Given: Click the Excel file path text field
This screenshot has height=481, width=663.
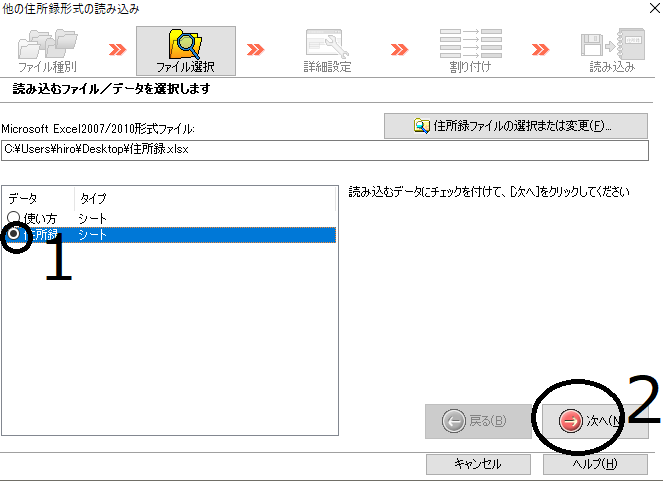Looking at the screenshot, I should pyautogui.click(x=324, y=150).
